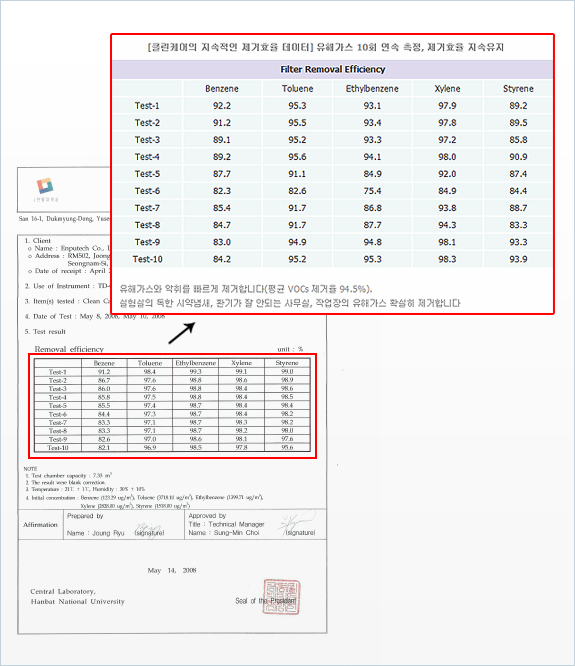
Task: Click the red Seal of the President stamp
Action: pyautogui.click(x=281, y=597)
